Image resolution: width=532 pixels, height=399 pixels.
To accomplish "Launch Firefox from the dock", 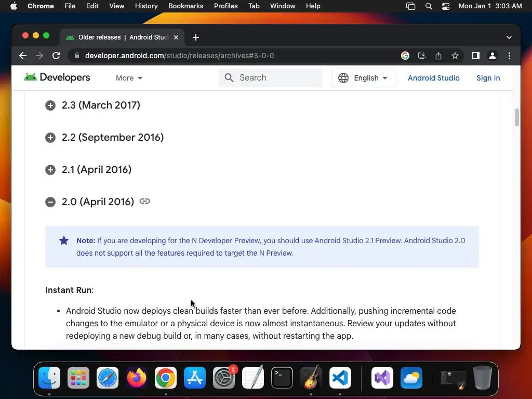I will [137, 378].
